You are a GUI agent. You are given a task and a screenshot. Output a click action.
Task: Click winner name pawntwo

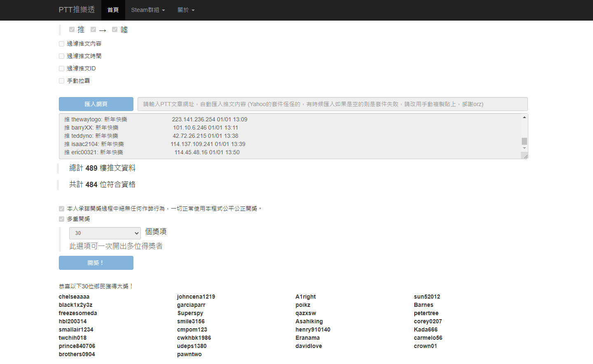coord(189,354)
